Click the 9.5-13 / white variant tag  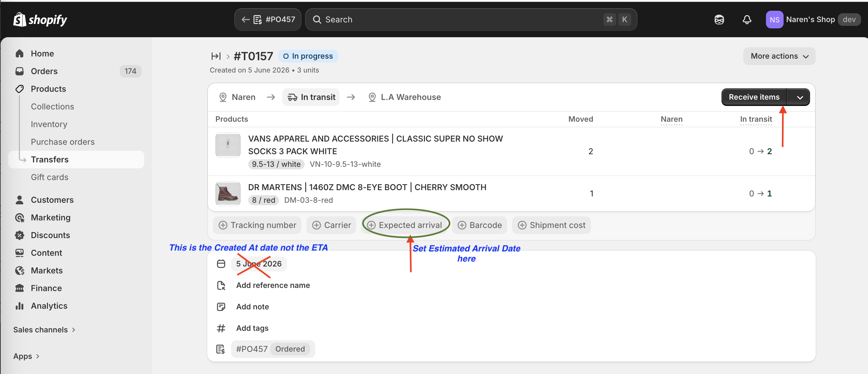pyautogui.click(x=276, y=164)
